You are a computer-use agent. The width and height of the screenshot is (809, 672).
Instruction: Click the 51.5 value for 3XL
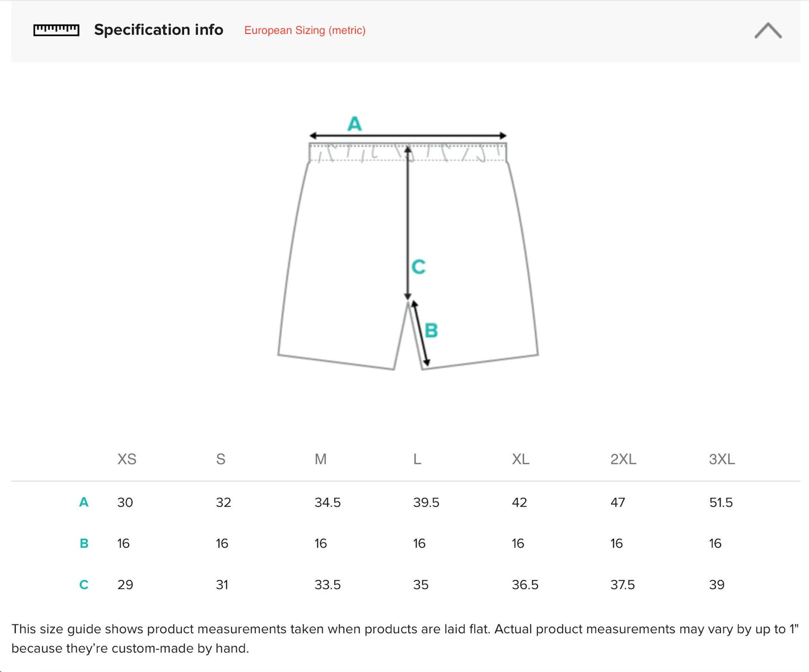[721, 502]
